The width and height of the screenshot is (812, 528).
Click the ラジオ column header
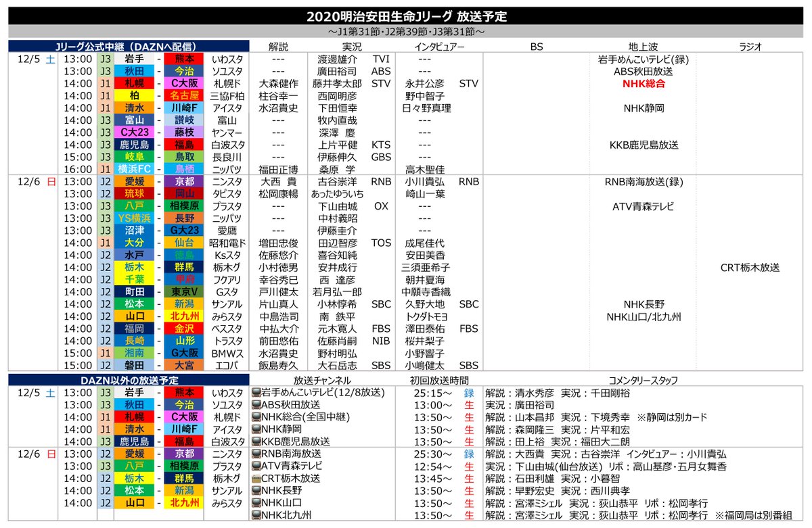coord(750,47)
